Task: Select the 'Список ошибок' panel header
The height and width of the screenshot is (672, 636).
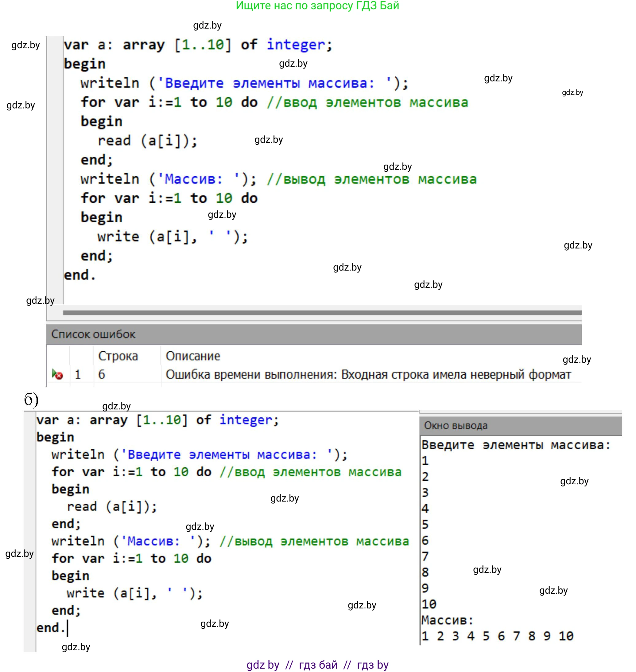Action: [93, 334]
